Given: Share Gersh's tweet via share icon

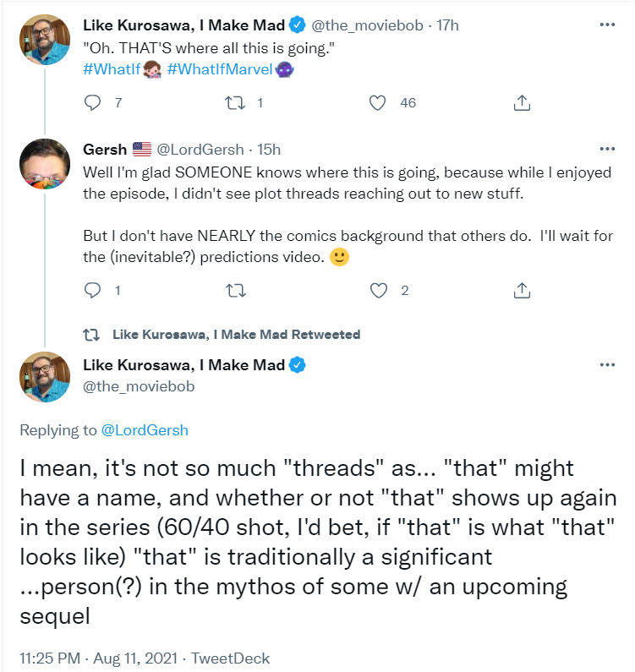Looking at the screenshot, I should [522, 291].
